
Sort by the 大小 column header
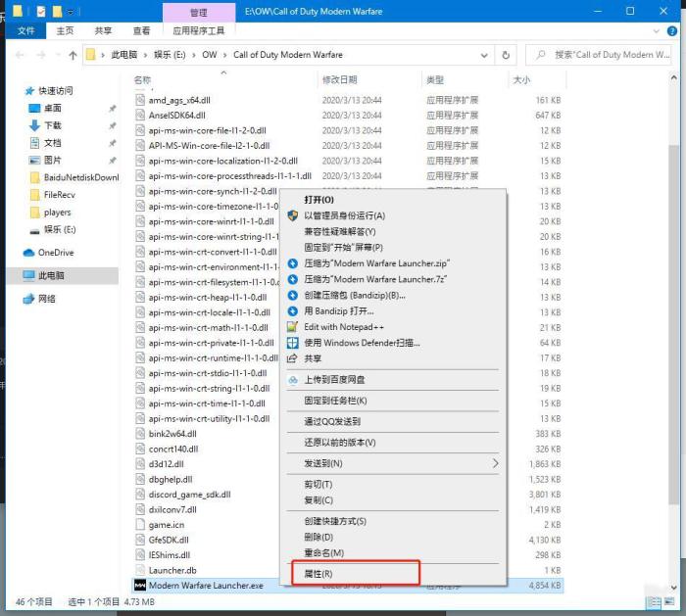coord(521,80)
